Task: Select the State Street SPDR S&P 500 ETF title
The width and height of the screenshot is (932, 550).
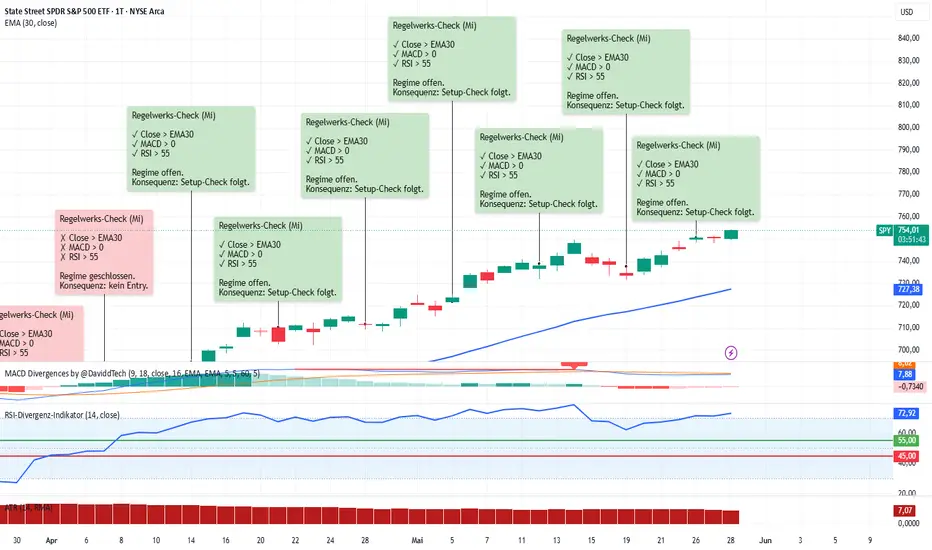Action: coord(84,11)
